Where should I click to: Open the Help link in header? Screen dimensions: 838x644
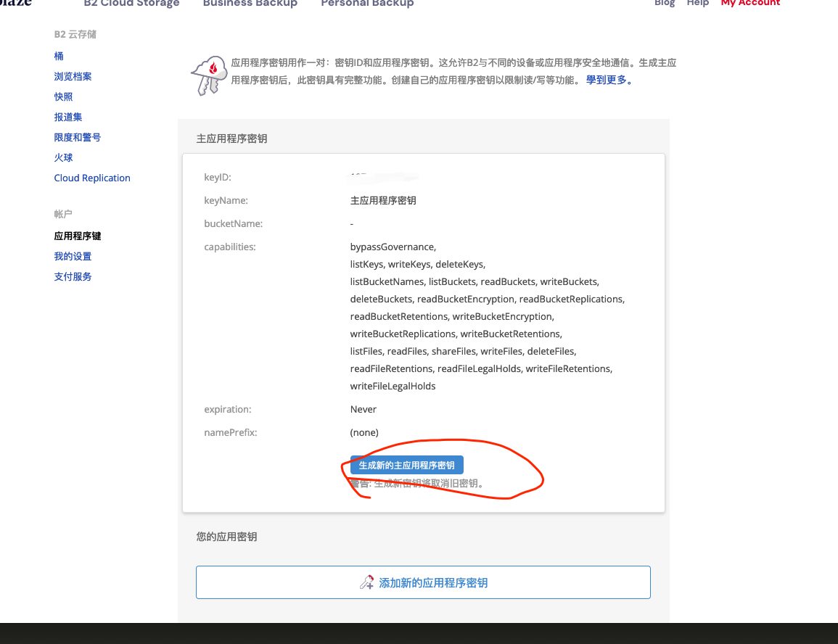pyautogui.click(x=697, y=4)
